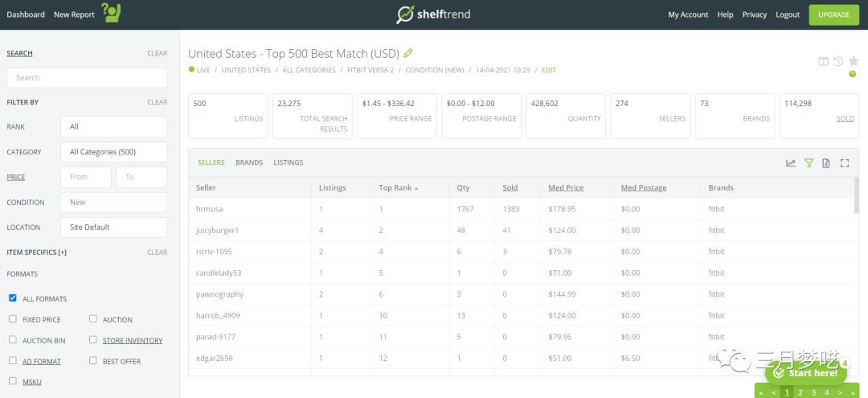Export table to Excel file
The height and width of the screenshot is (398, 868).
tap(826, 163)
